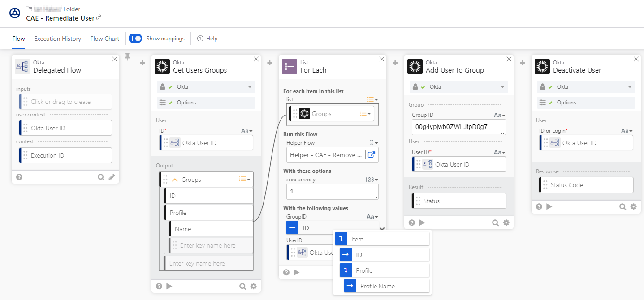Click the concurrency input field
Screen dimensions: 644x300
(x=332, y=191)
